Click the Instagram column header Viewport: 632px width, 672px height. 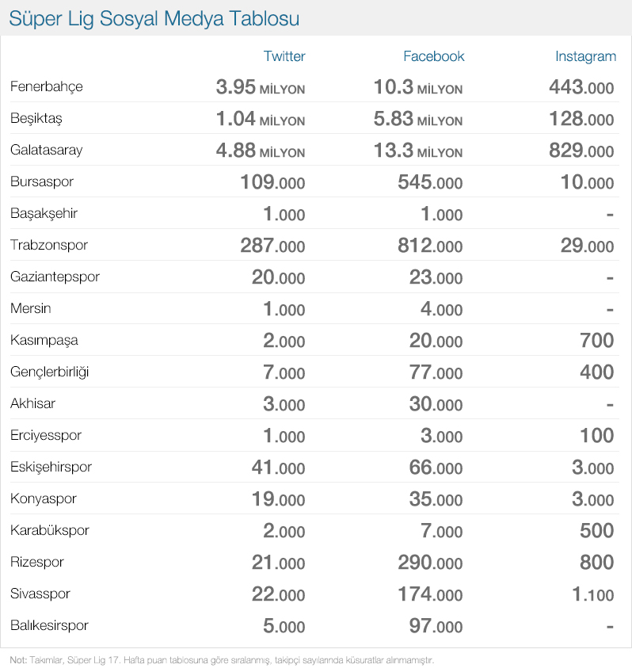click(x=585, y=57)
